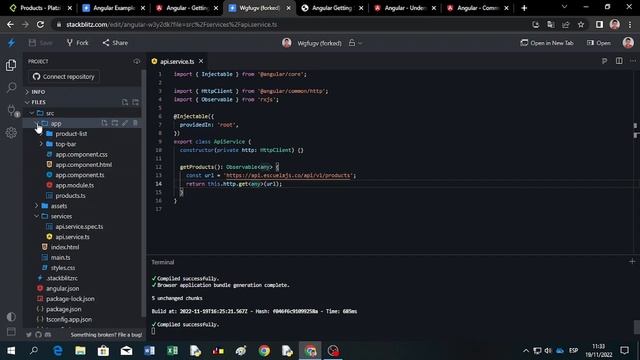
Task: Collapse the app folder
Action: pos(37,123)
